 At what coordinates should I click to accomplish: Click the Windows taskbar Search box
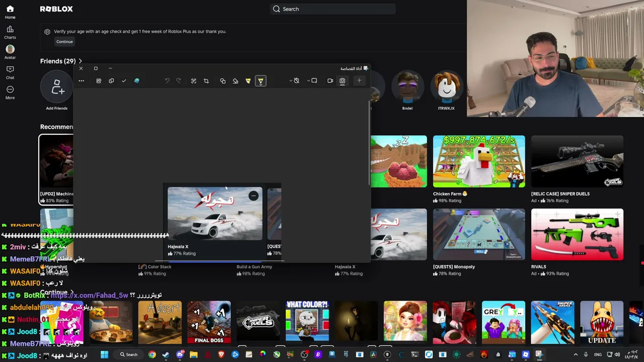pyautogui.click(x=129, y=355)
